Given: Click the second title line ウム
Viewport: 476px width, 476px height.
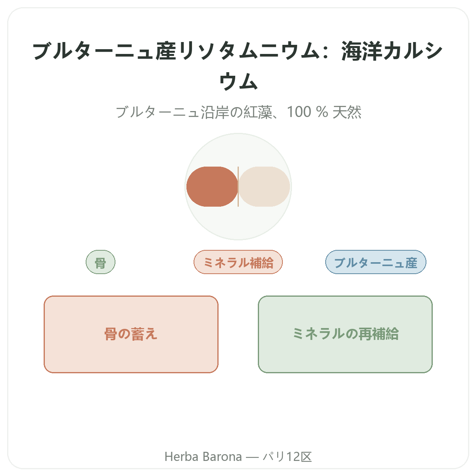Looking at the screenshot, I should [238, 81].
